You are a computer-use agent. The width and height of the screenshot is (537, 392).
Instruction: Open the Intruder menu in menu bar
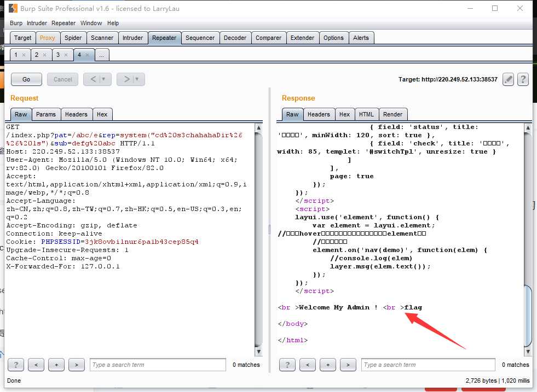click(37, 23)
